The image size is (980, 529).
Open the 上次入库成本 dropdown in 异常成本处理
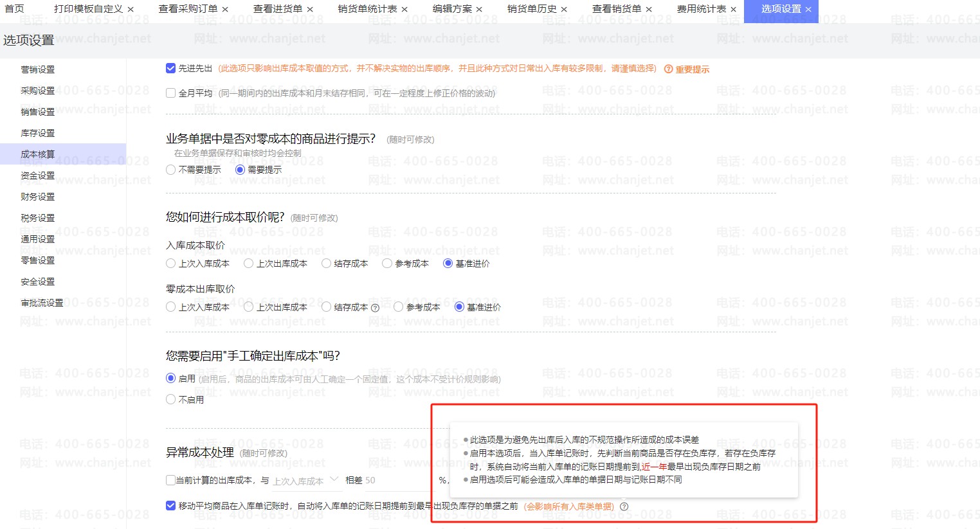click(306, 481)
